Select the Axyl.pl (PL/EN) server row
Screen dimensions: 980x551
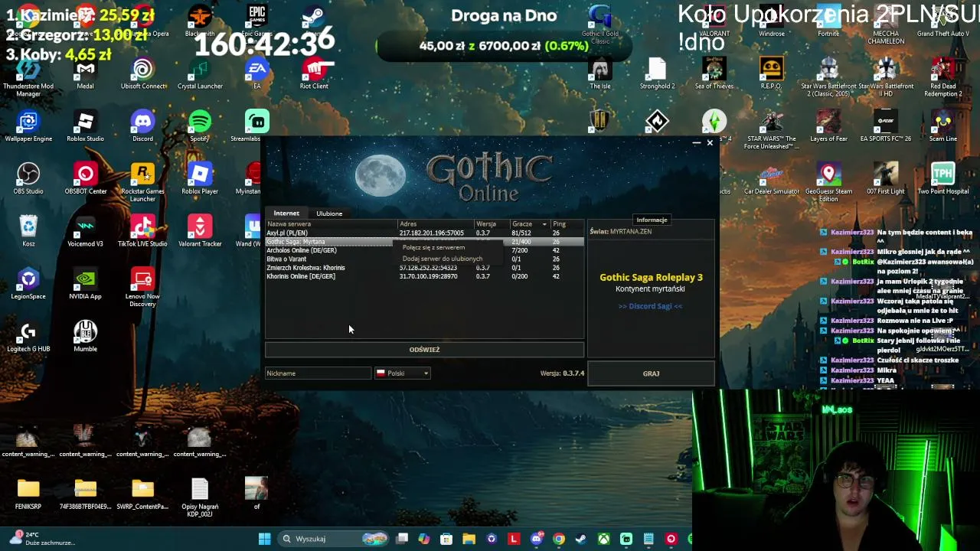(x=424, y=233)
